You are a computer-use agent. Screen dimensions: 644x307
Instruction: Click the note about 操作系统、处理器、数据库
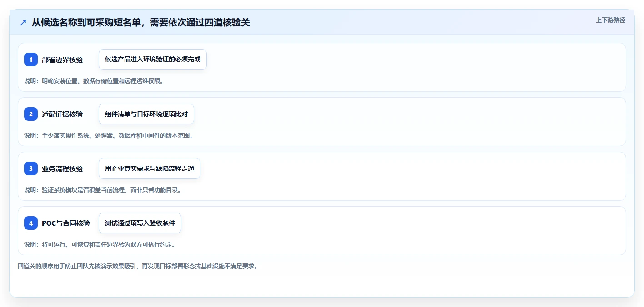(x=109, y=135)
